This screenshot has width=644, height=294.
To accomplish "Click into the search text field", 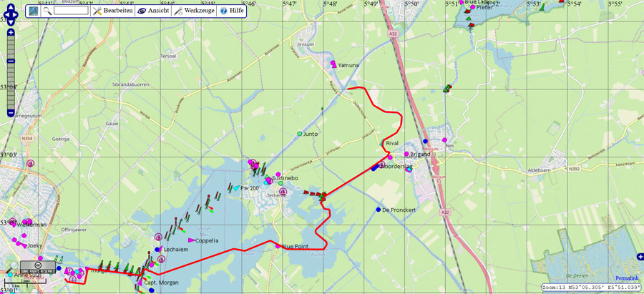I will [71, 11].
